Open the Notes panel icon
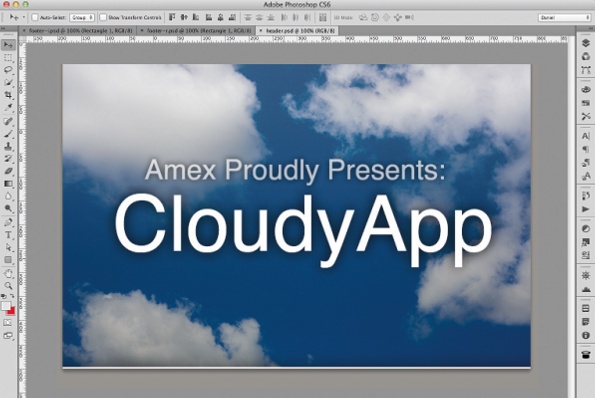Screen dimensions: 595x398 pos(586,322)
